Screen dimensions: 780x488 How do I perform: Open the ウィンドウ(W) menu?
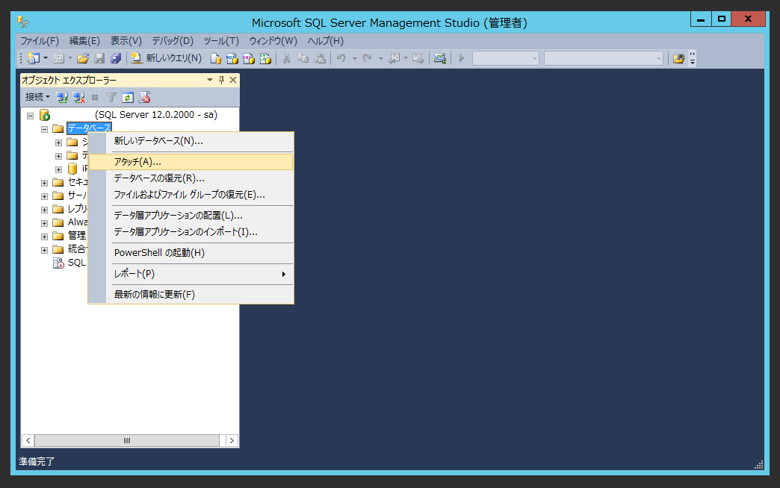273,41
